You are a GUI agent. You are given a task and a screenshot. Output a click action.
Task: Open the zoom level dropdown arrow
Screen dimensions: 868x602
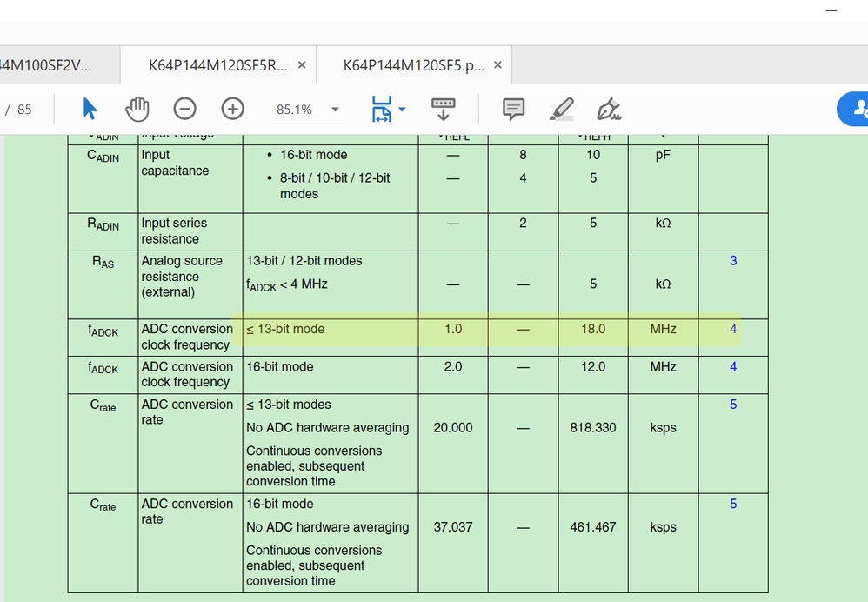click(335, 110)
